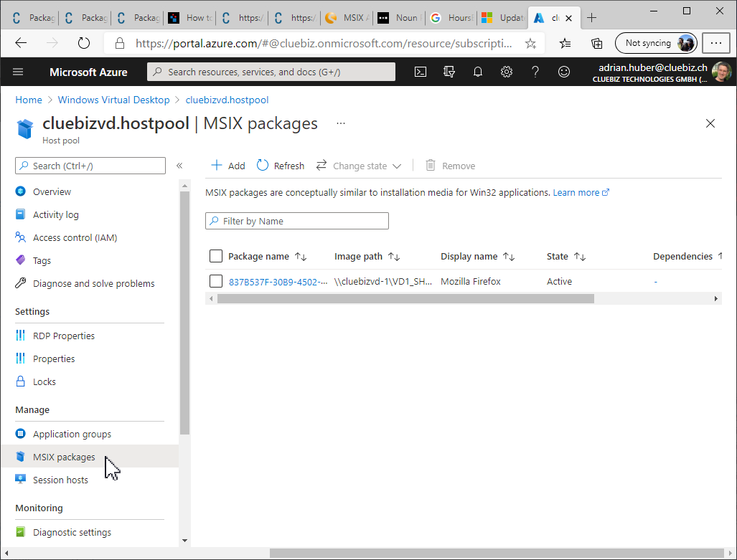Open Application groups
Viewport: 737px width, 560px height.
(72, 434)
